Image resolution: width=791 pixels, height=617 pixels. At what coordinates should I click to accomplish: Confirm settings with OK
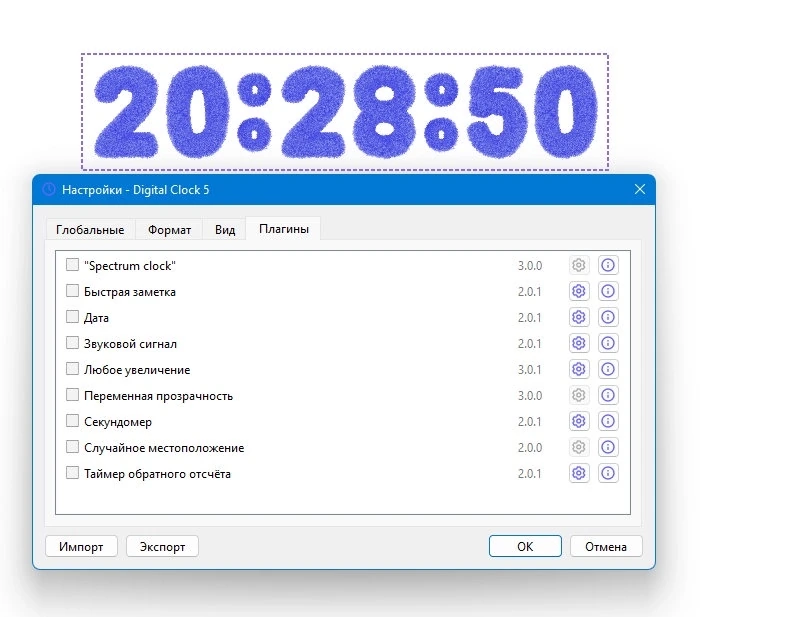click(x=525, y=546)
